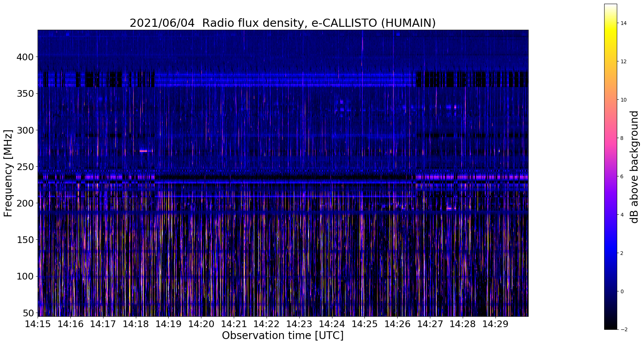
Task: Select the 14:24 time tick label
Action: (x=332, y=324)
